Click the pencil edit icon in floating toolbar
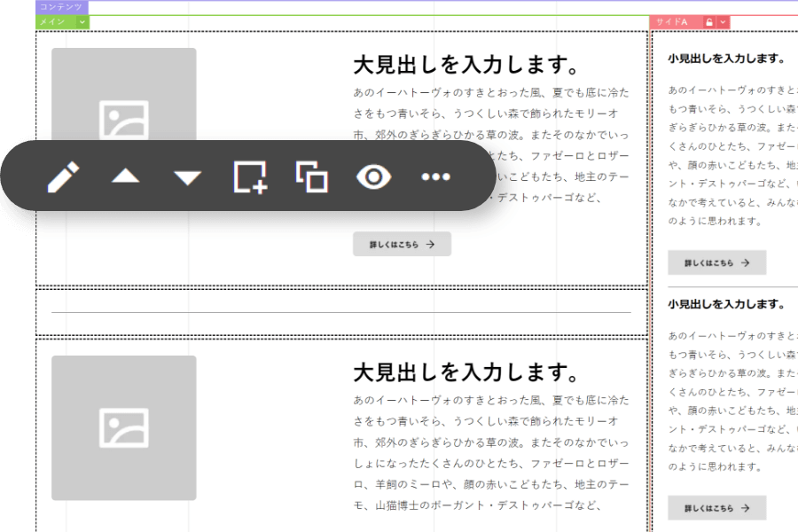The image size is (798, 532). click(63, 176)
